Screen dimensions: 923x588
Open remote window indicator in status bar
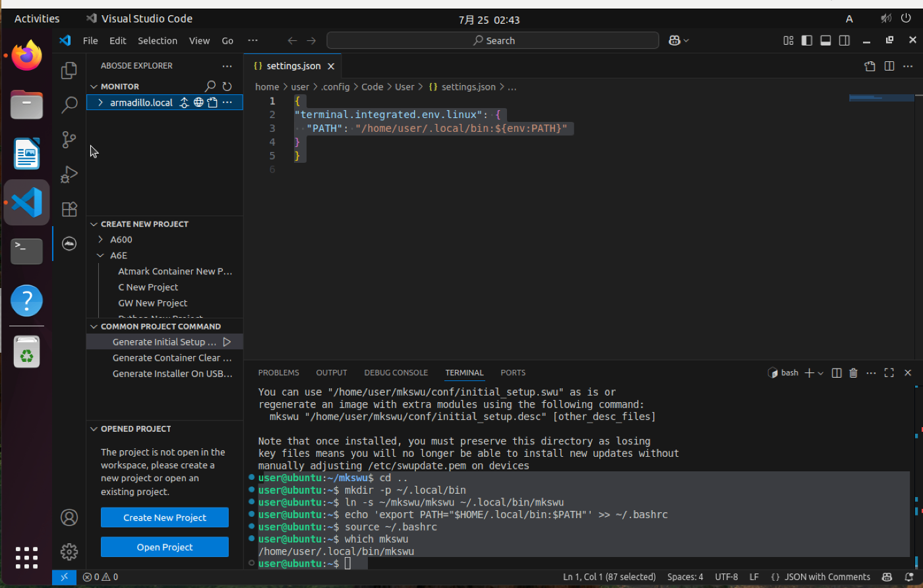click(64, 577)
